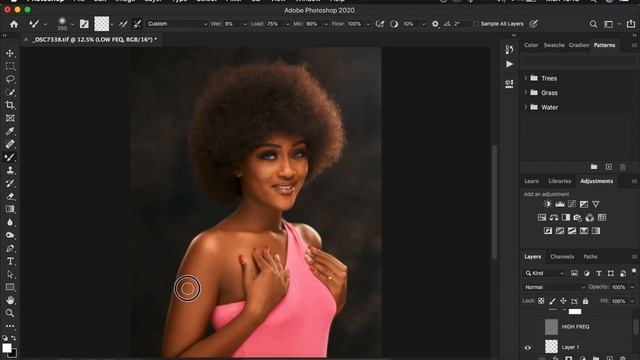Toggle Load brush after each stroke

click(123, 24)
